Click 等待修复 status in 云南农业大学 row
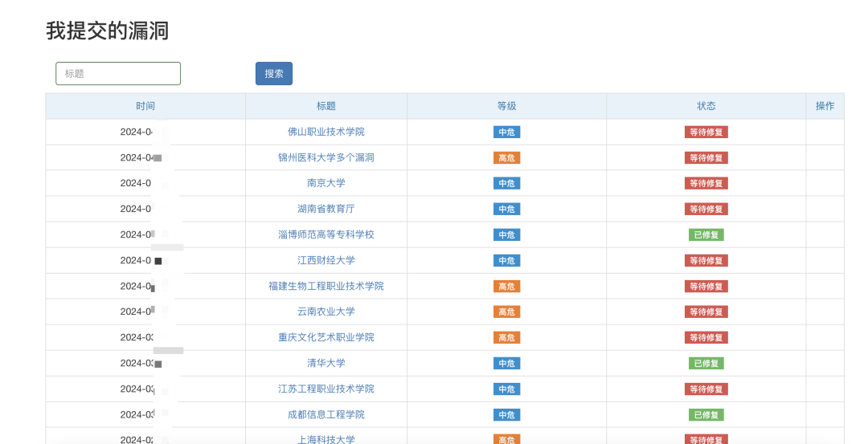Image resolution: width=868 pixels, height=444 pixels. point(706,312)
